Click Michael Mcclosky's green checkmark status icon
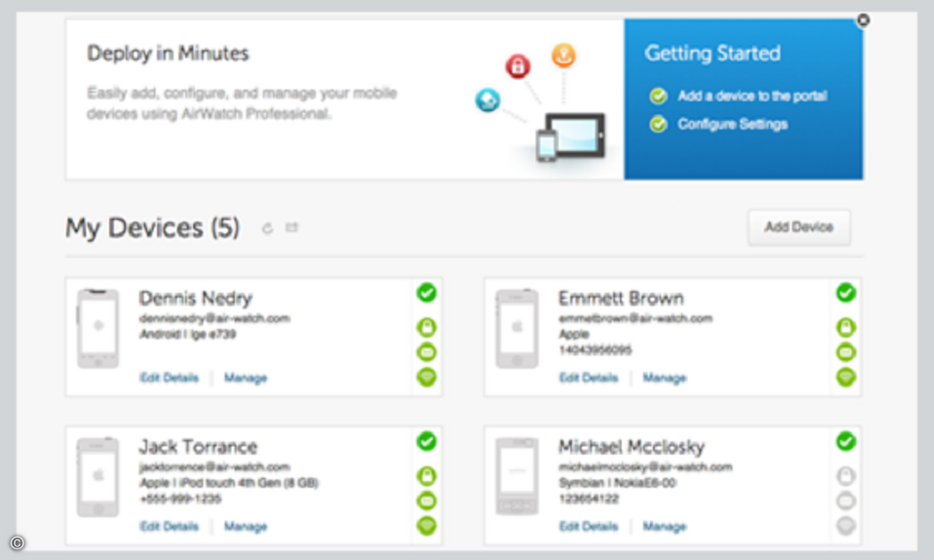Screen dimensions: 934x560 coord(846,442)
